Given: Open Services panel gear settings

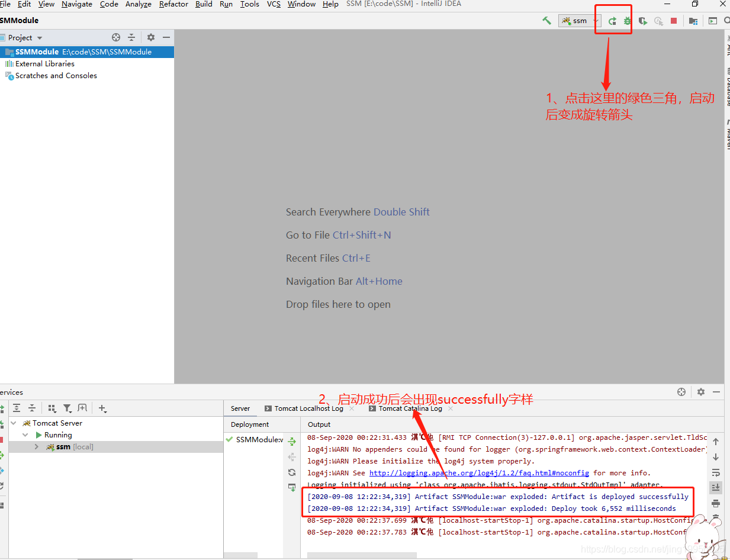Looking at the screenshot, I should pos(701,392).
